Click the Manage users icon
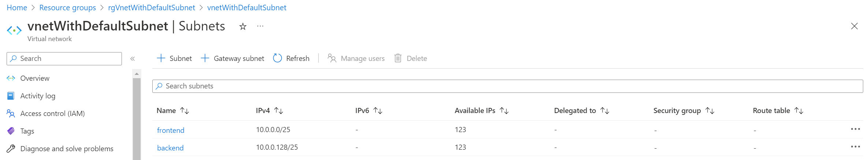This screenshot has width=868, height=160. pos(332,58)
